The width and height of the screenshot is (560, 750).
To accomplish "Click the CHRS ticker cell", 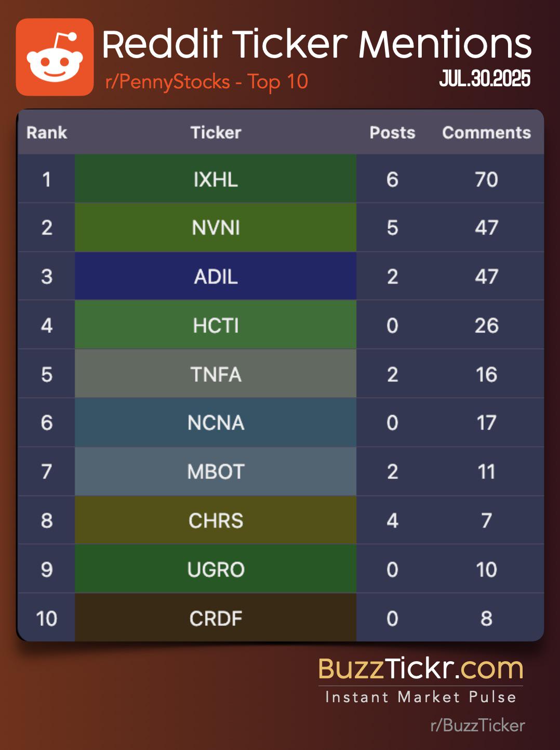I will [x=216, y=520].
